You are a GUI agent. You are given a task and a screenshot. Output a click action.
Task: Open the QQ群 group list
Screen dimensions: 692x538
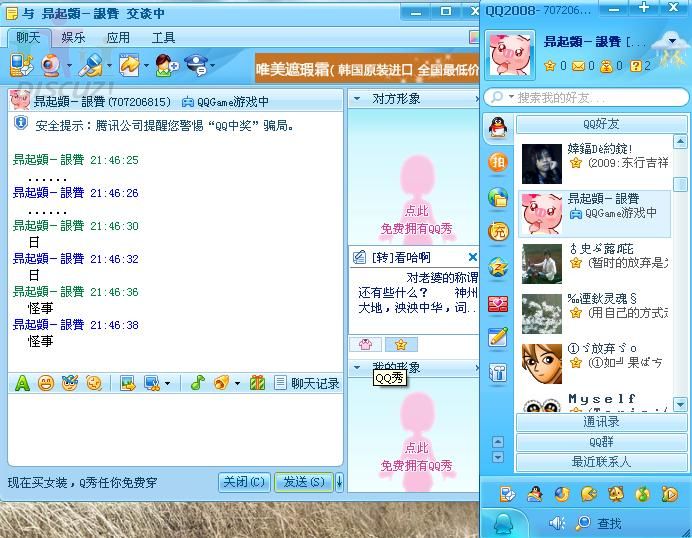(601, 442)
